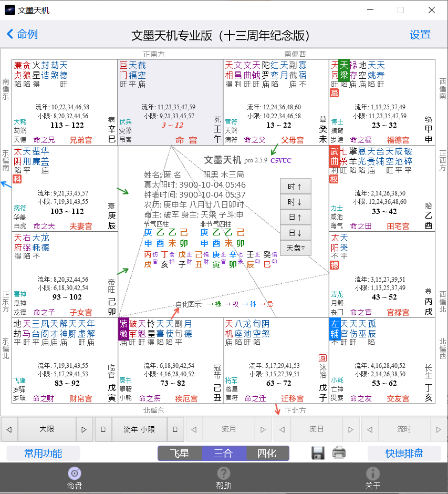Select the 疾厄宫 palace label
Viewport: 448px width, 494px height.
[x=186, y=398]
